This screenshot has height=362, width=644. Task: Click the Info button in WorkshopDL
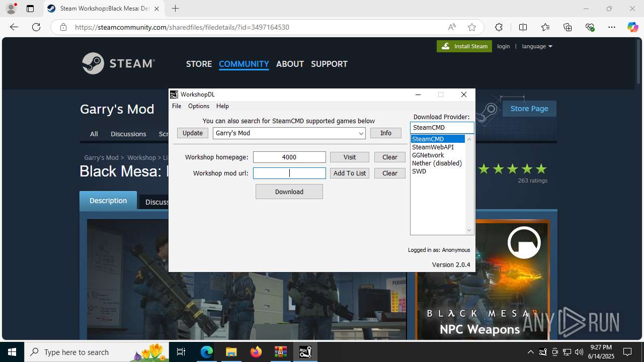[x=386, y=133]
